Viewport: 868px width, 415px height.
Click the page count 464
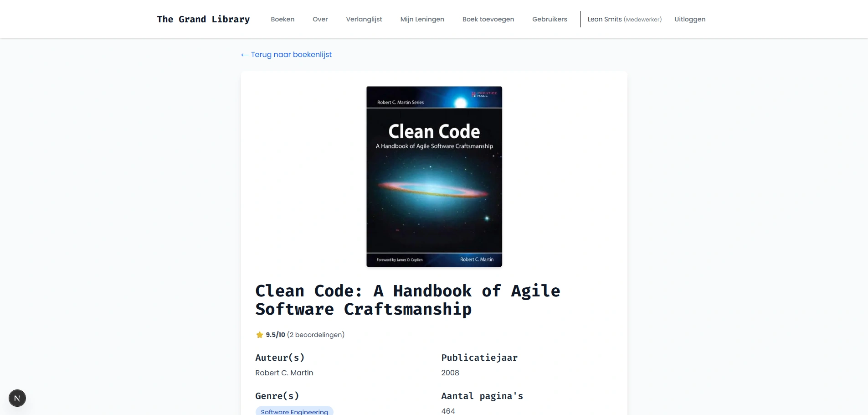coord(448,411)
